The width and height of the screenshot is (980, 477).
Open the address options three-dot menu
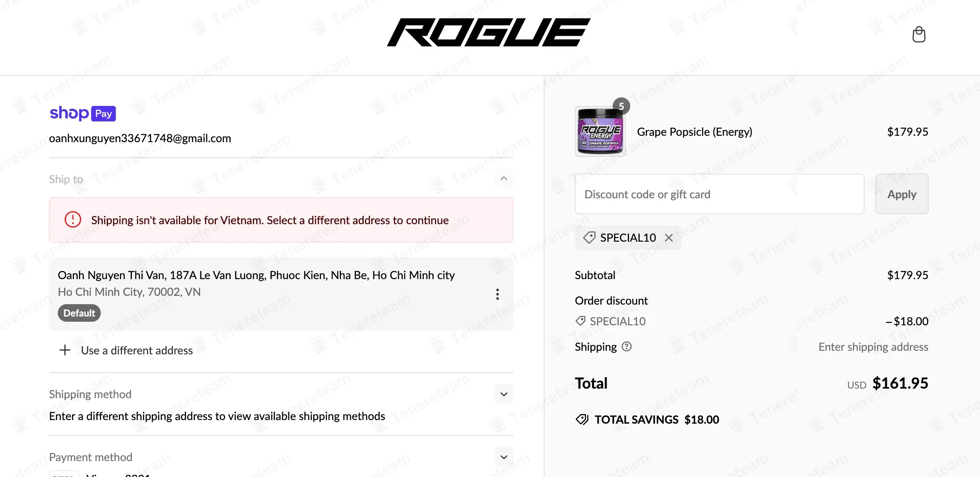(x=498, y=294)
